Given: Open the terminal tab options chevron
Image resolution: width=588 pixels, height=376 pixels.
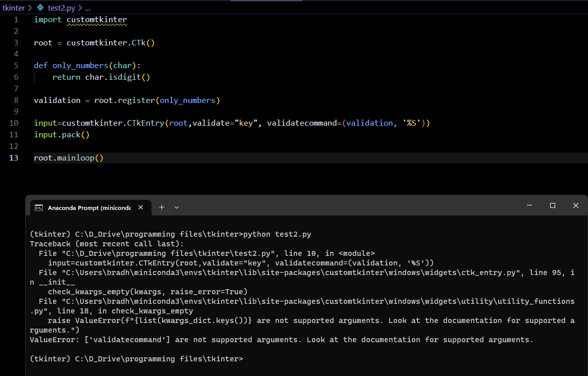Looking at the screenshot, I should click(176, 207).
